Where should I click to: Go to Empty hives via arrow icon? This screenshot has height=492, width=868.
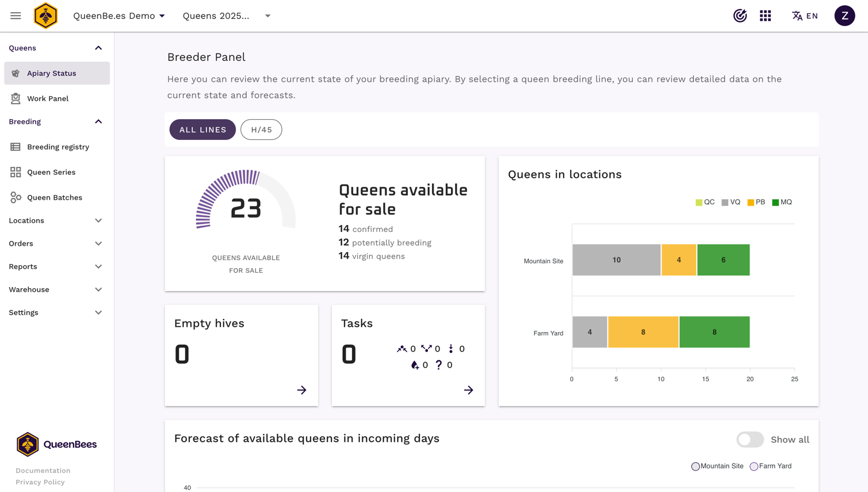click(x=301, y=390)
